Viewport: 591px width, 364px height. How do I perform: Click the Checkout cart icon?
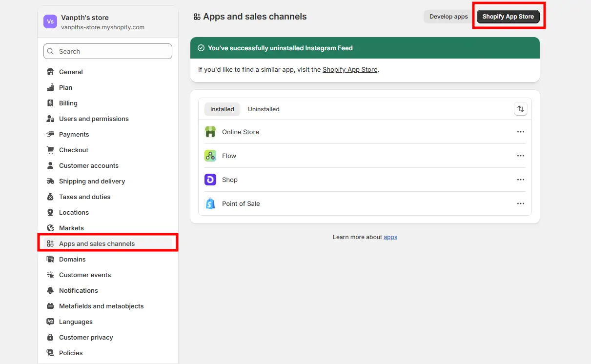tap(50, 150)
